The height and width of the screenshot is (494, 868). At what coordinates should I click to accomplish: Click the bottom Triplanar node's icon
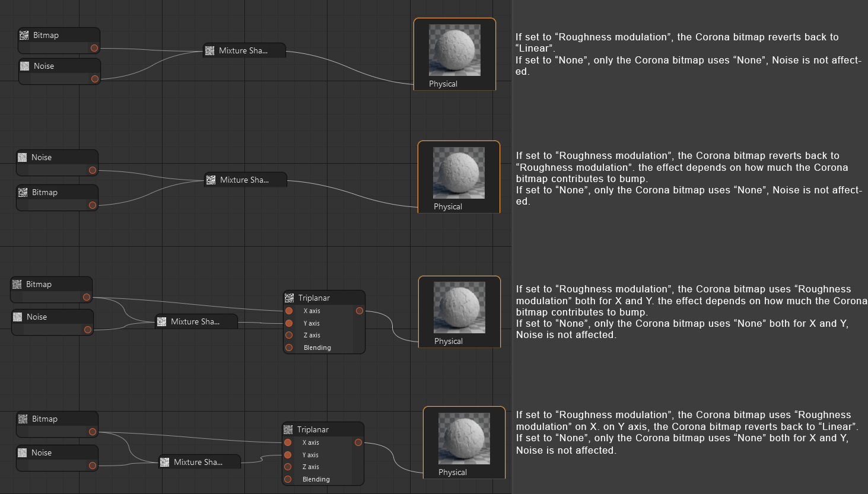click(x=288, y=429)
